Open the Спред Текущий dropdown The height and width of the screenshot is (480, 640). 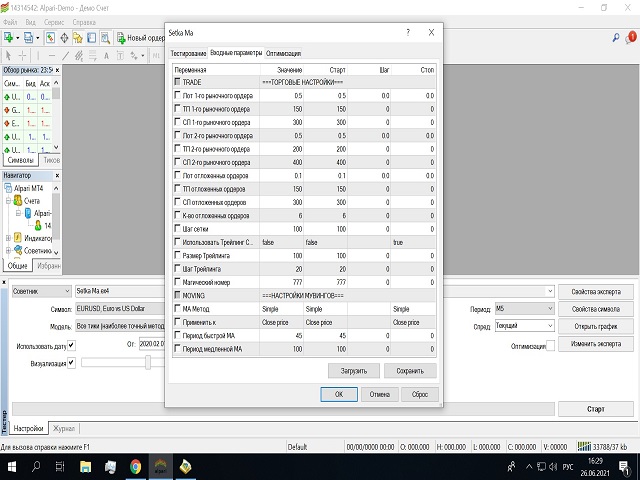(524, 326)
